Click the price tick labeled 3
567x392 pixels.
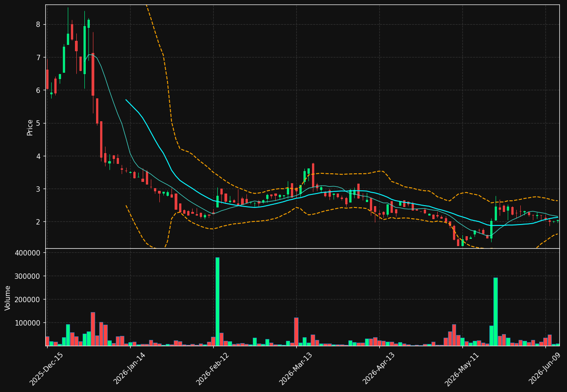[x=38, y=189]
